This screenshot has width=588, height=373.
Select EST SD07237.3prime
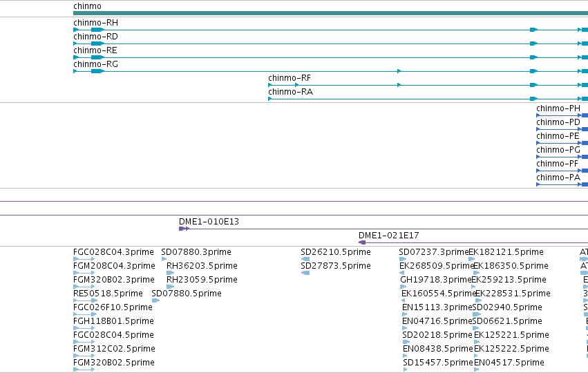434,252
